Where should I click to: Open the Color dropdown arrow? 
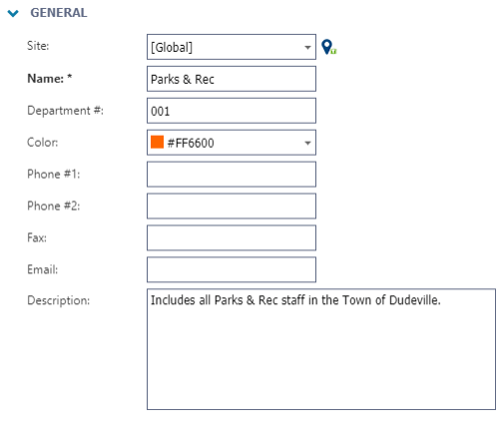click(x=307, y=143)
